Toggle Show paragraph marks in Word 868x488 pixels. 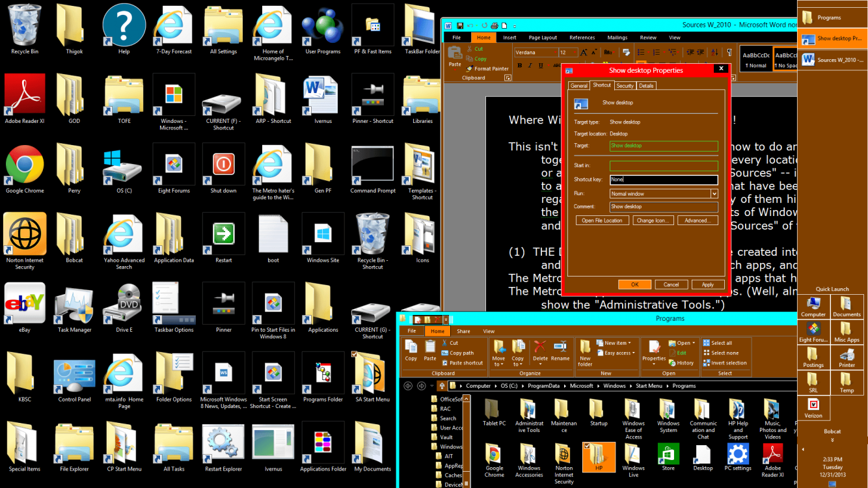[x=728, y=53]
